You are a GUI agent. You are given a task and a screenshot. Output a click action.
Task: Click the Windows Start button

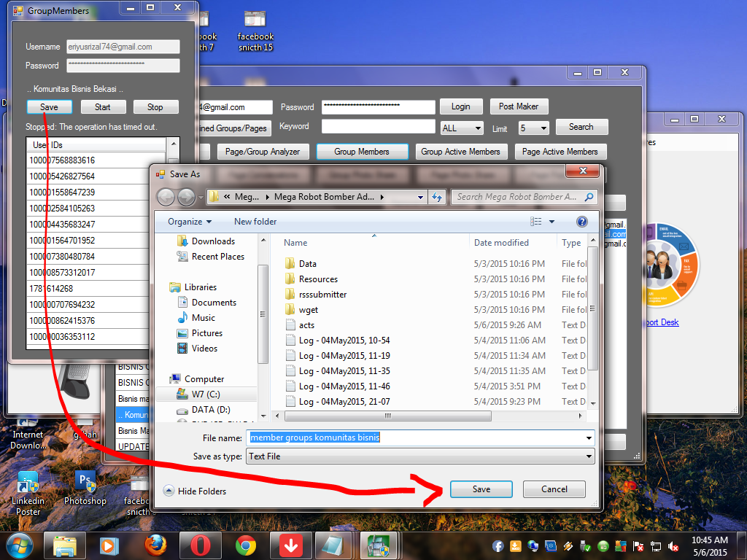point(19,545)
